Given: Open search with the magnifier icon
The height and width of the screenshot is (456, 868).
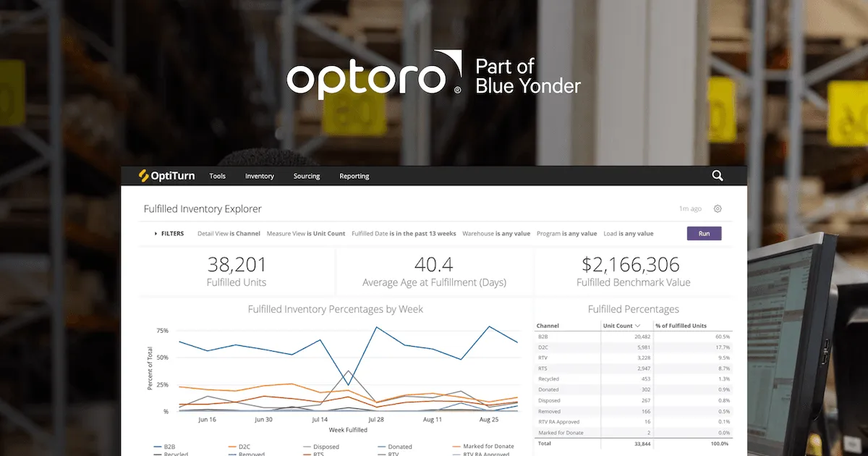Looking at the screenshot, I should pyautogui.click(x=718, y=176).
